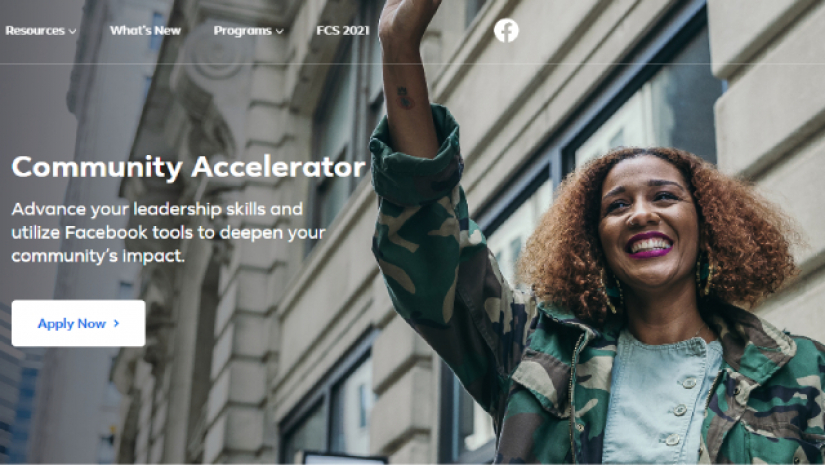Expand the Resources dropdown chevron
This screenshot has width=825, height=465.
coord(73,32)
